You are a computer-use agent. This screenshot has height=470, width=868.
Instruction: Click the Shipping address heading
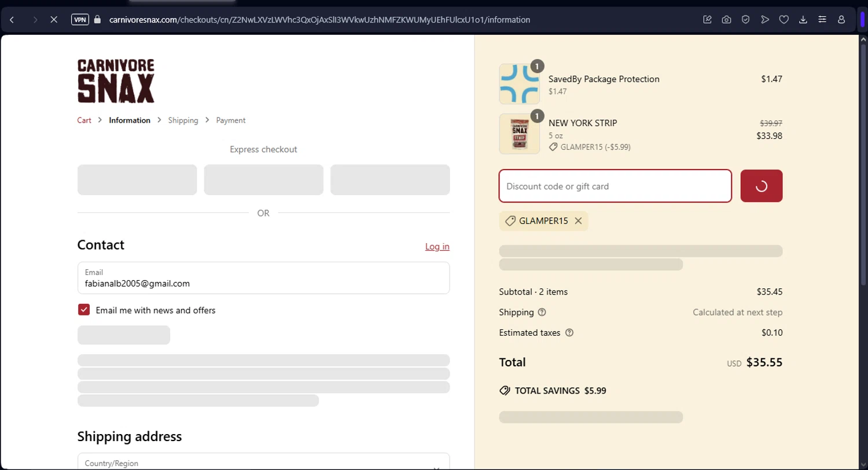(x=130, y=436)
